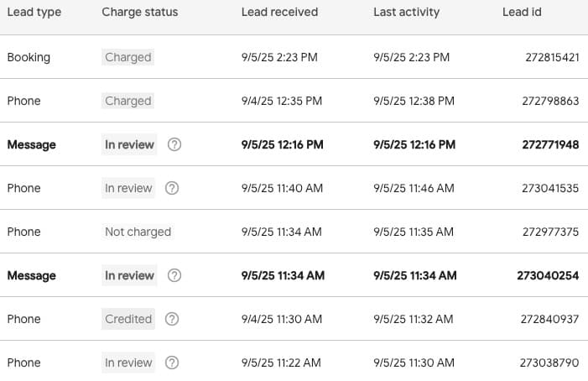
Task: Select lead id 272840937
Action: point(549,319)
